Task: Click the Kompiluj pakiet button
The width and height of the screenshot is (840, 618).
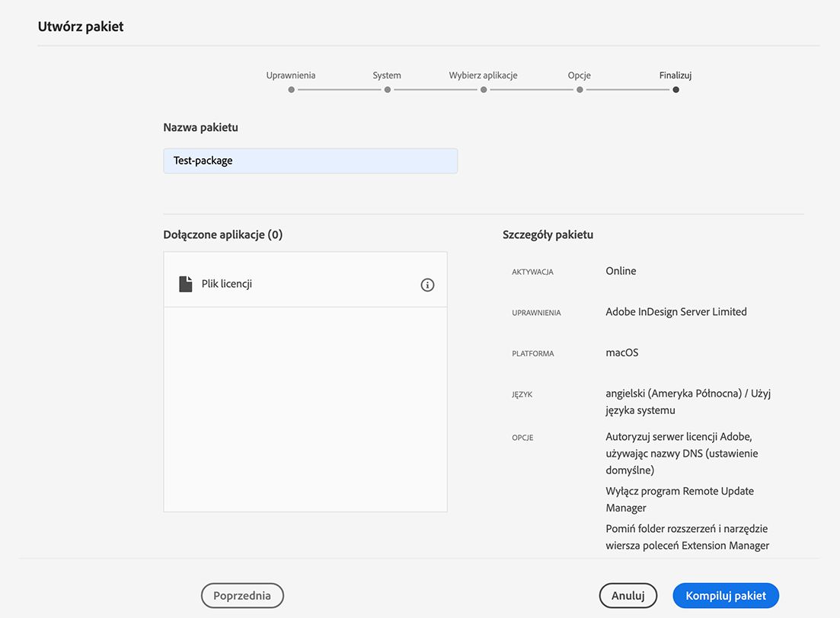Action: coord(726,596)
